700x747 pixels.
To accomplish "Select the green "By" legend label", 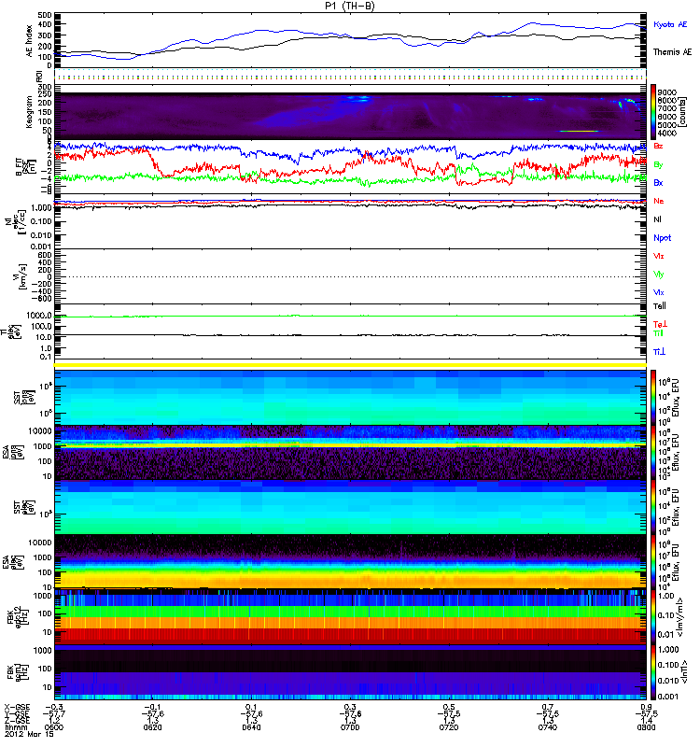I will click(x=658, y=165).
